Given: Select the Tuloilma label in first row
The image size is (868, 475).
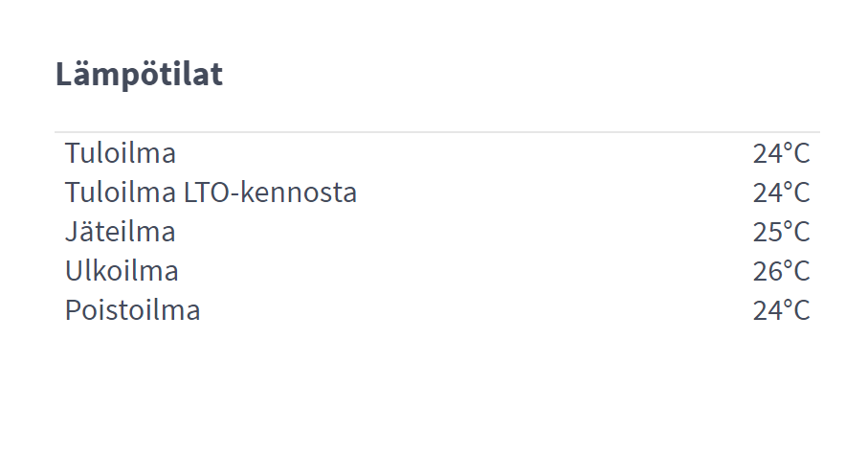Looking at the screenshot, I should coord(121,153).
